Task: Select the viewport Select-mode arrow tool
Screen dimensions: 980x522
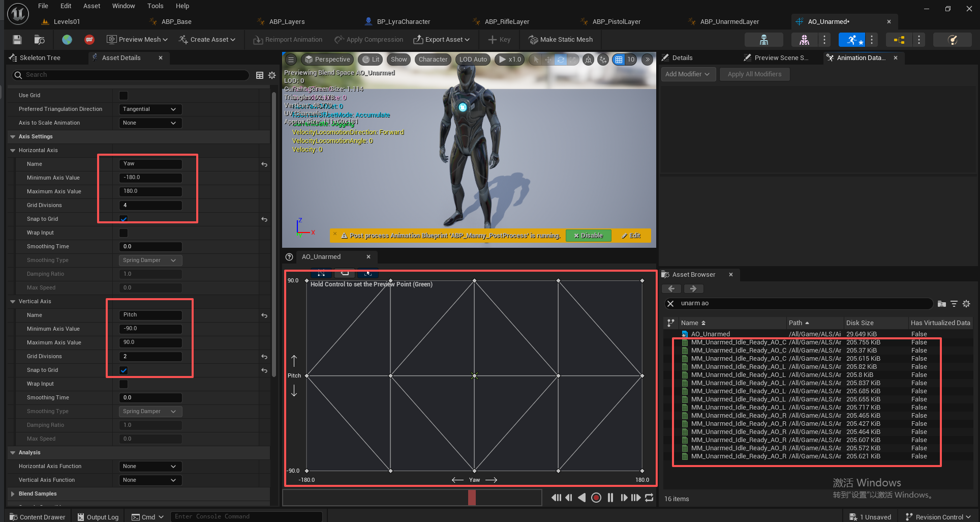Action: pos(536,60)
